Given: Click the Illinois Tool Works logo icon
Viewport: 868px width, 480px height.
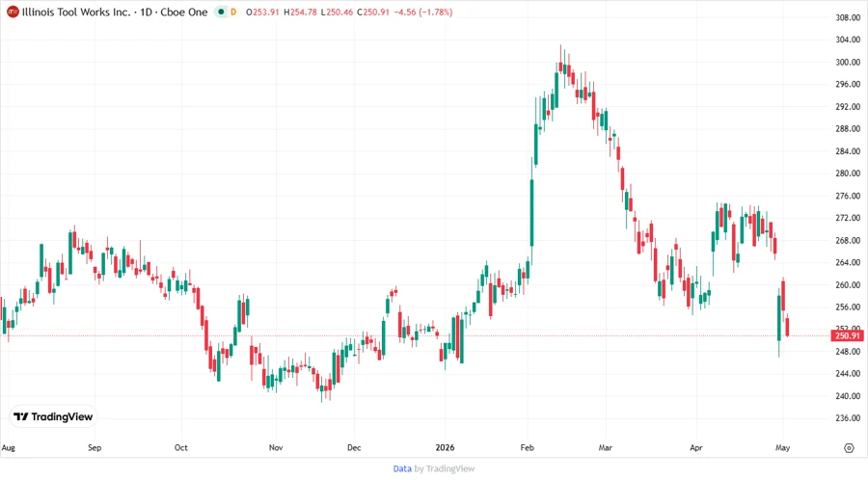Looking at the screenshot, I should (13, 12).
